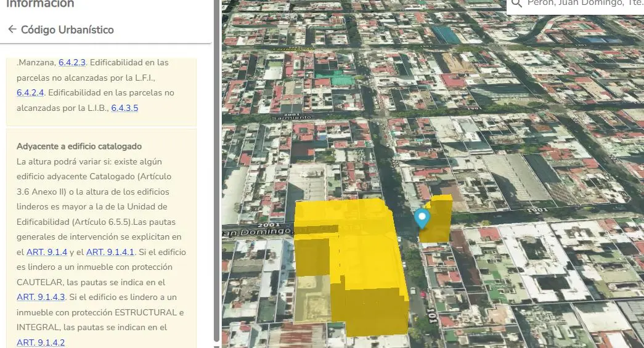Open link ART. 9.1.4.2
Viewport: 644px width, 348px height.
tap(41, 342)
